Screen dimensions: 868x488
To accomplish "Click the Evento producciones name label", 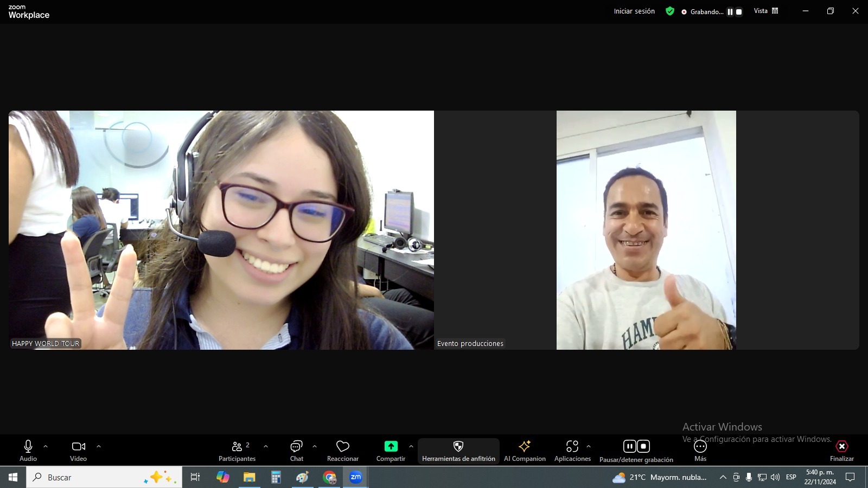I will click(x=470, y=343).
